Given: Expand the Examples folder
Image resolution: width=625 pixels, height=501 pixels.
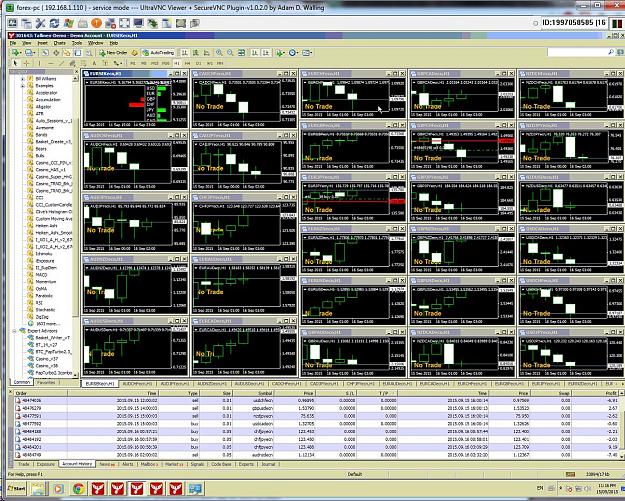Looking at the screenshot, I should point(23,86).
